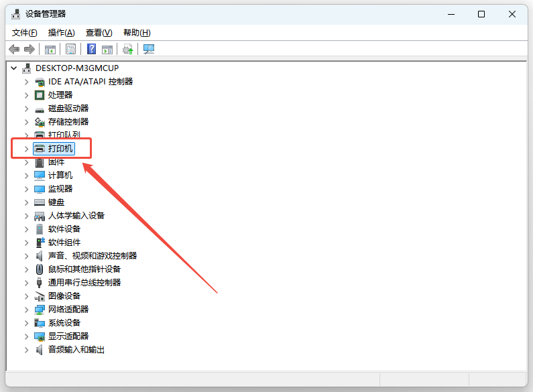This screenshot has height=392, width=533.
Task: Click the 网络适配器 network adapter icon
Action: pyautogui.click(x=40, y=310)
